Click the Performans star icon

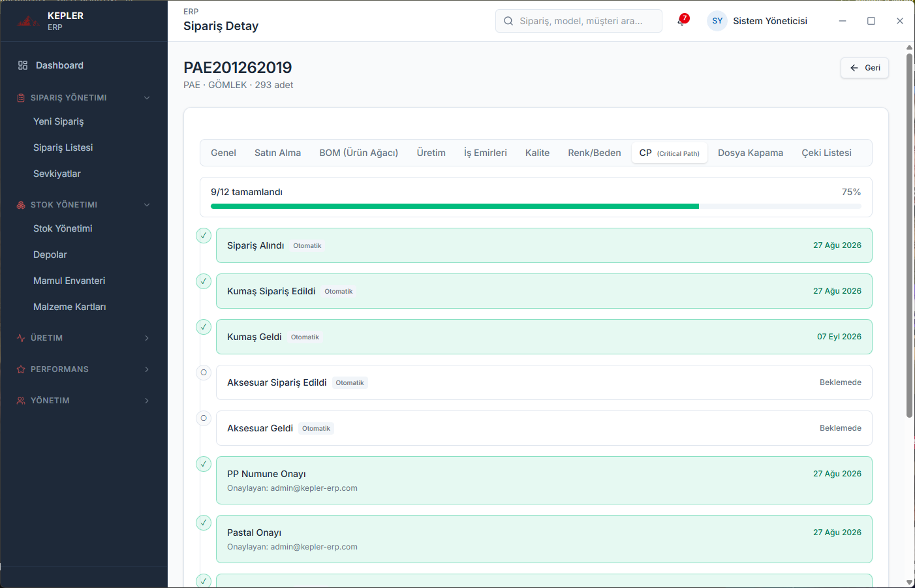point(21,369)
